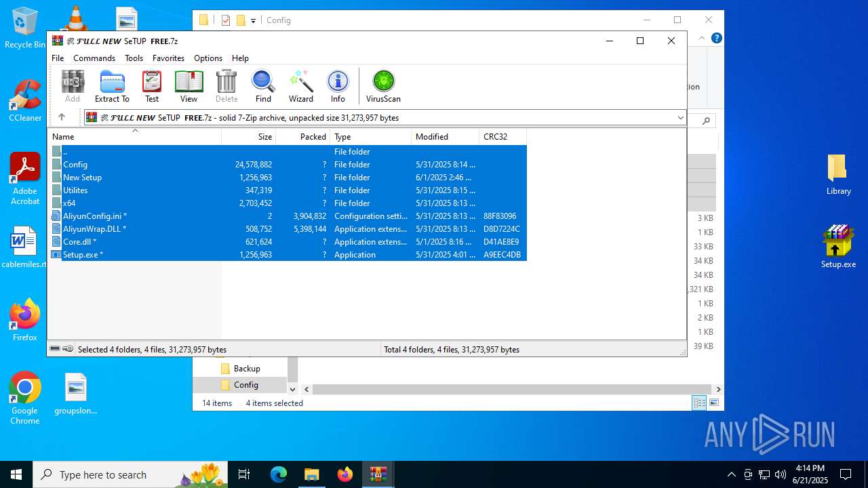
Task: Select the Setup.exe file row
Action: click(x=288, y=255)
